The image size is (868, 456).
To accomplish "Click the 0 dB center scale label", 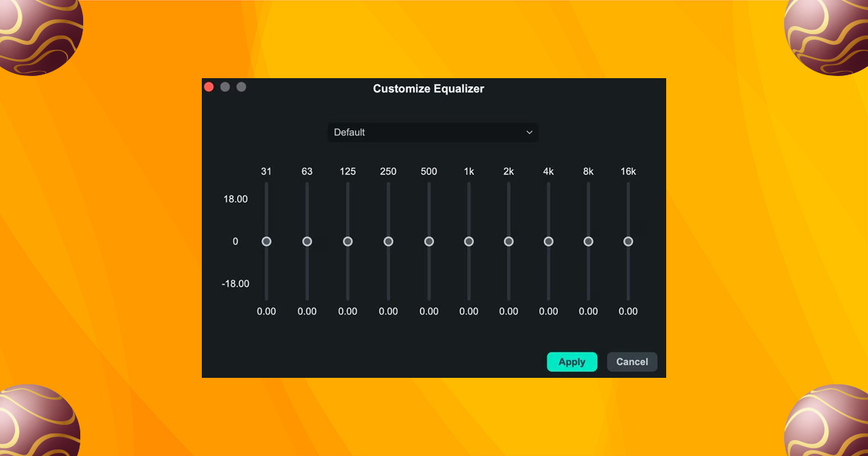I will tap(235, 241).
